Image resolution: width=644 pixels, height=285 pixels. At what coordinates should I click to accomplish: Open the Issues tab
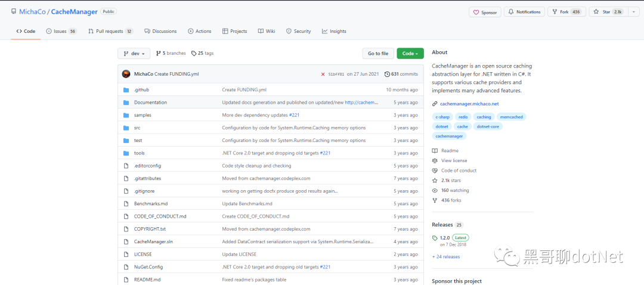61,31
